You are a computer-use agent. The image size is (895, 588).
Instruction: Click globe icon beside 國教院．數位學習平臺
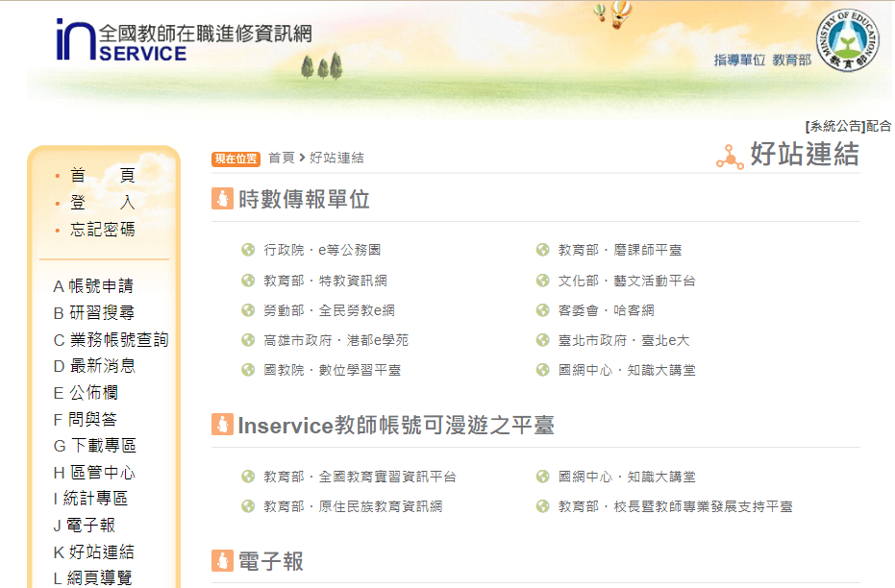pyautogui.click(x=248, y=370)
